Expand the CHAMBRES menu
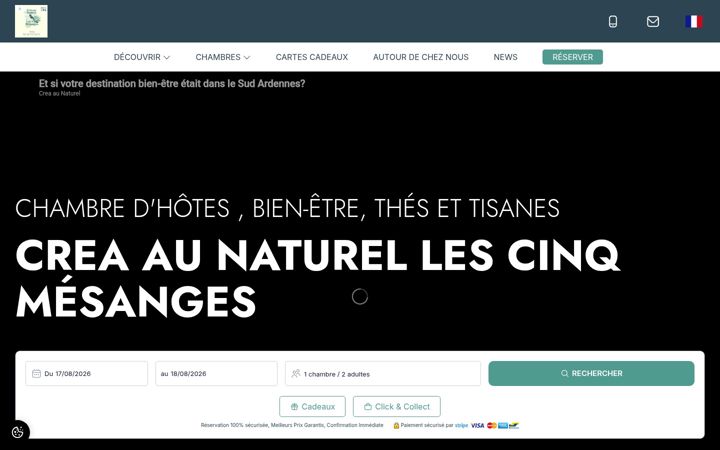This screenshot has width=720, height=450. (223, 57)
